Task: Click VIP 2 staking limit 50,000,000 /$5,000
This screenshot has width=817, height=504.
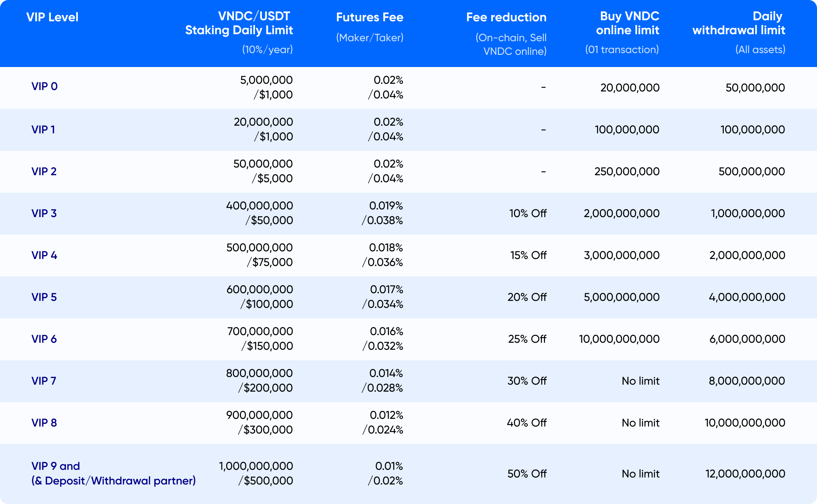Action: (263, 171)
